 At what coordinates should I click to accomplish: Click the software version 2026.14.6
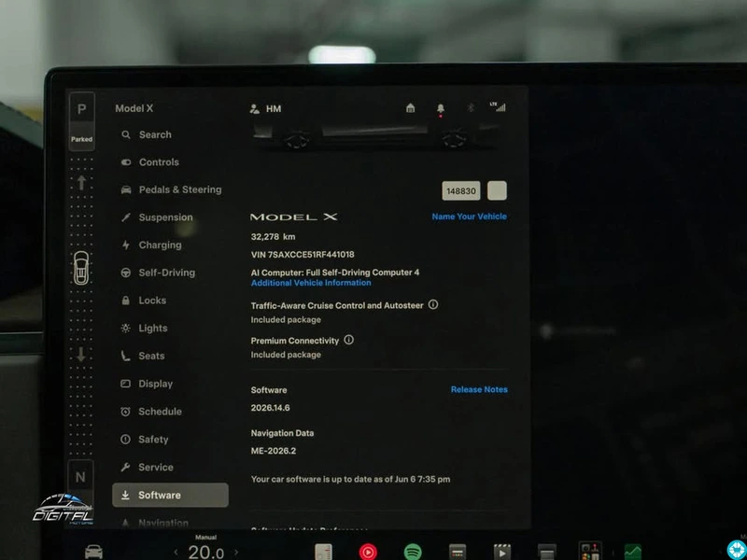270,408
